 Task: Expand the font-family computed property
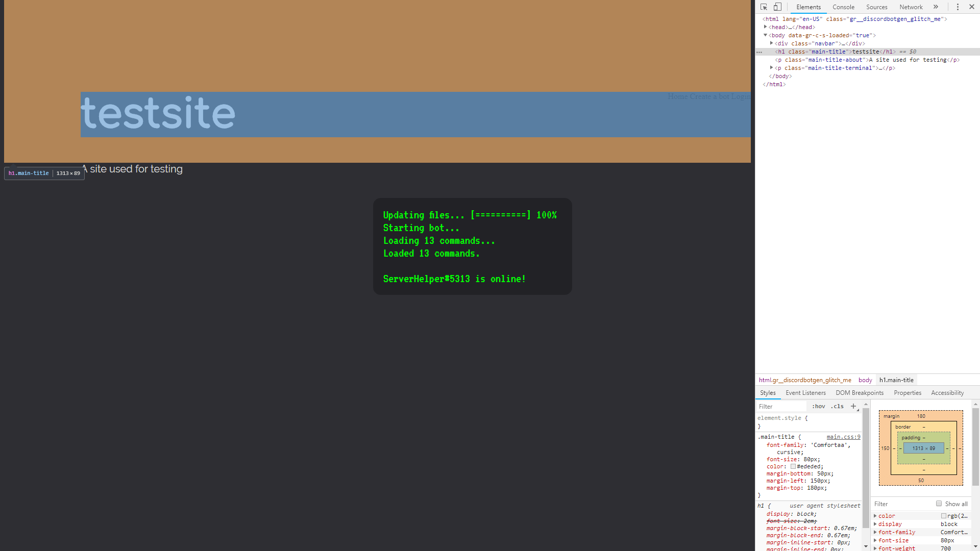(875, 532)
